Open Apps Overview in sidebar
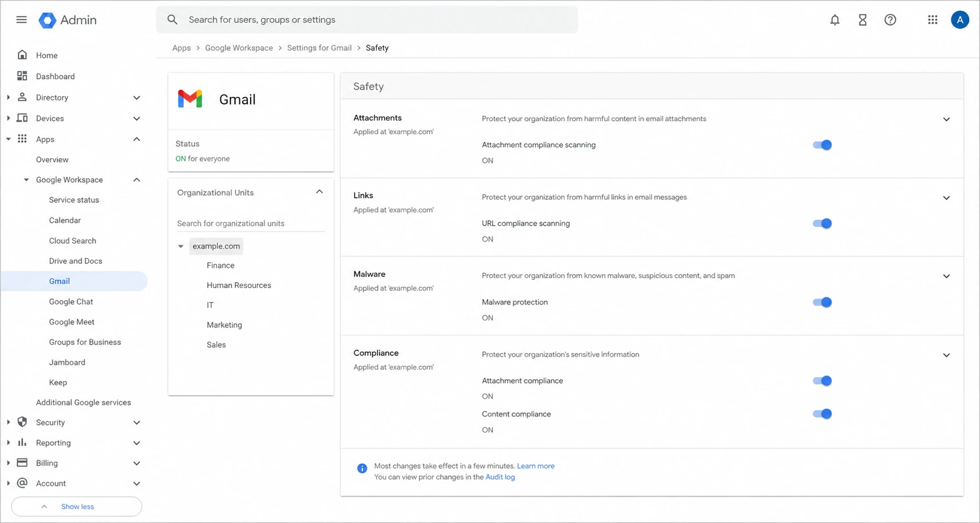 (x=52, y=160)
